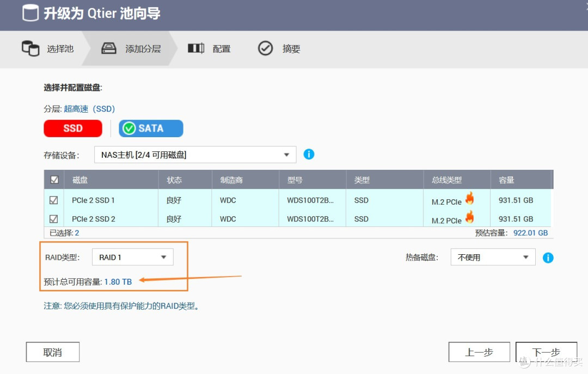This screenshot has height=374, width=588.
Task: Click the 良好 status of PCIe 2 SSD 2
Action: tap(174, 219)
